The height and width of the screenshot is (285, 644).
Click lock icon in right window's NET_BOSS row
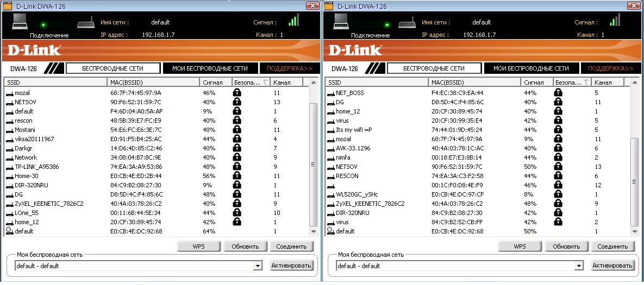[x=558, y=93]
